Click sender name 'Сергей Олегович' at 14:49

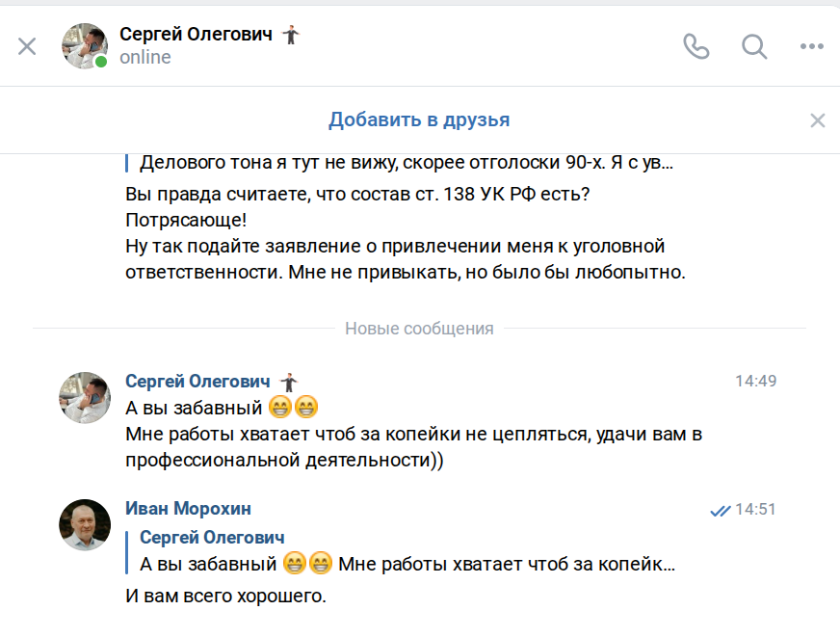[198, 381]
